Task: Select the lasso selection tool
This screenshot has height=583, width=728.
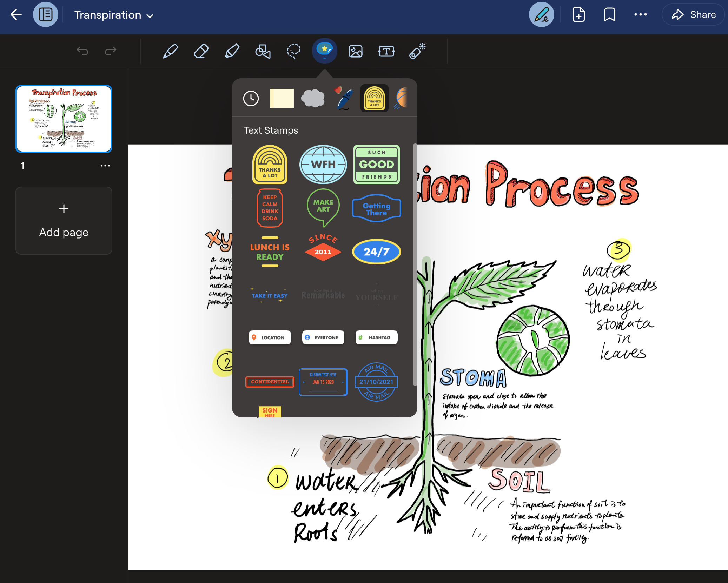Action: [294, 51]
